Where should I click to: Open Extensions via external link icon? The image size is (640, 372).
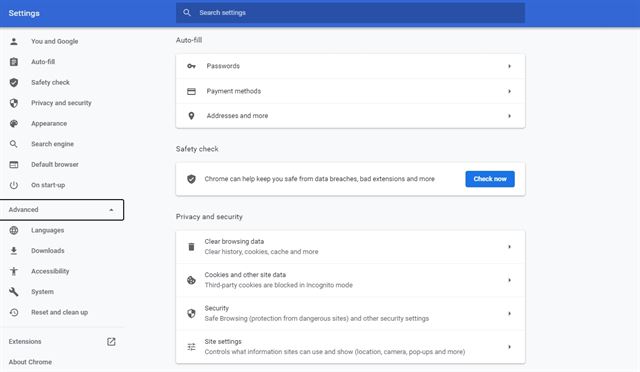coord(111,341)
